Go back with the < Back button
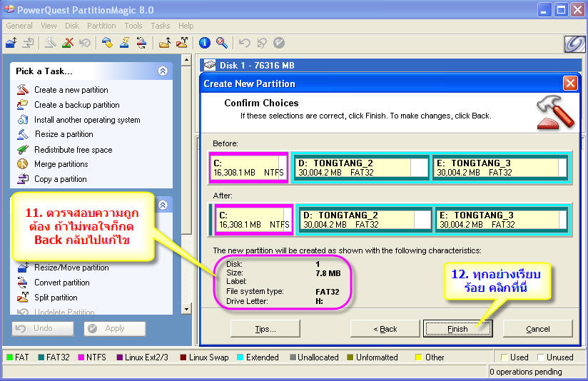 click(385, 329)
